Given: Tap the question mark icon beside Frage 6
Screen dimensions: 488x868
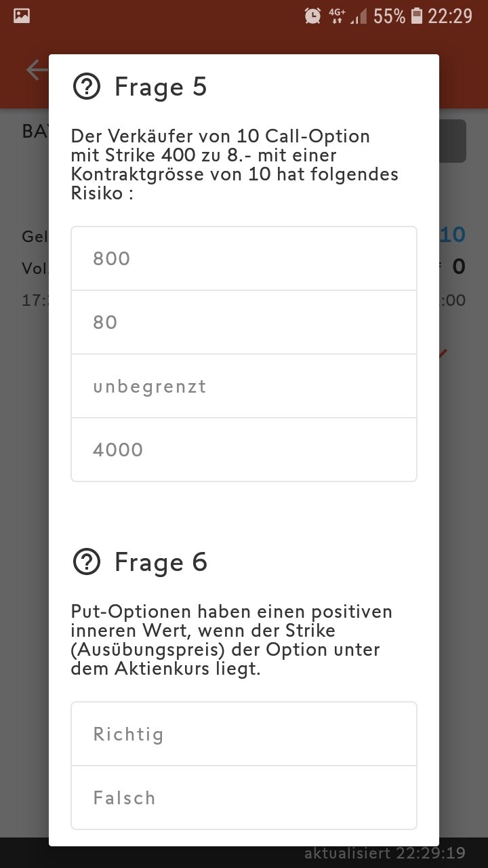Looking at the screenshot, I should (87, 562).
